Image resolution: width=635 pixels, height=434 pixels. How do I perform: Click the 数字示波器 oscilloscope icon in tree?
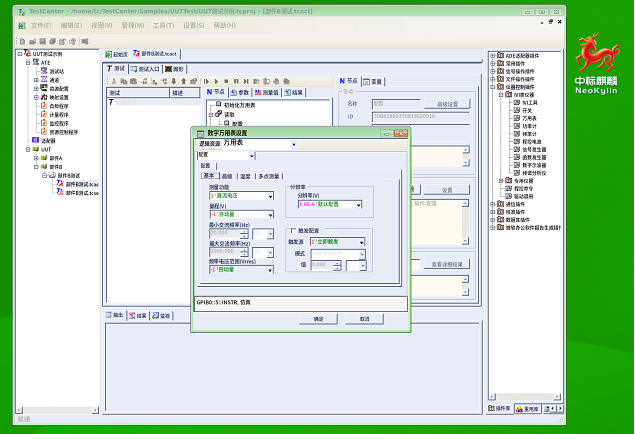pos(517,165)
